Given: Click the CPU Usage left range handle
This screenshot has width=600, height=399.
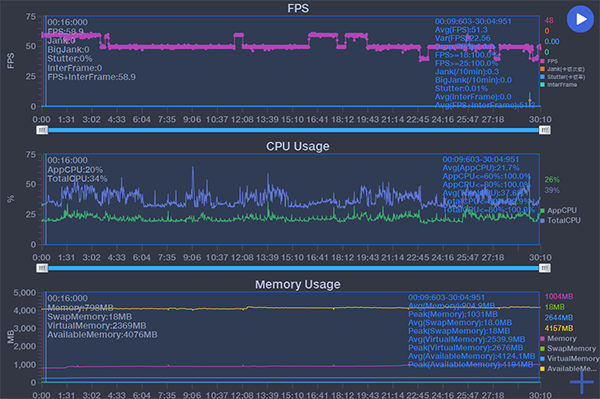Looking at the screenshot, I should 42,268.
